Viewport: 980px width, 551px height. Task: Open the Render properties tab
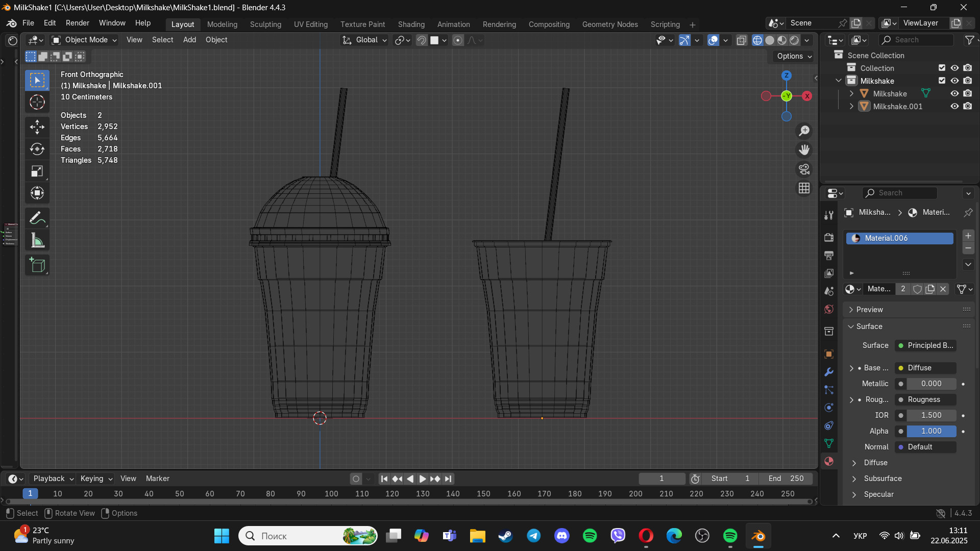click(829, 237)
